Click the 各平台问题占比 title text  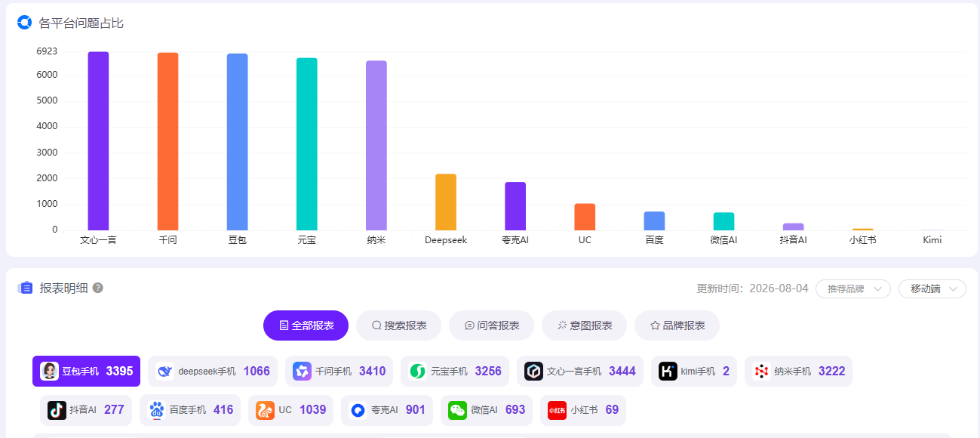[x=81, y=23]
